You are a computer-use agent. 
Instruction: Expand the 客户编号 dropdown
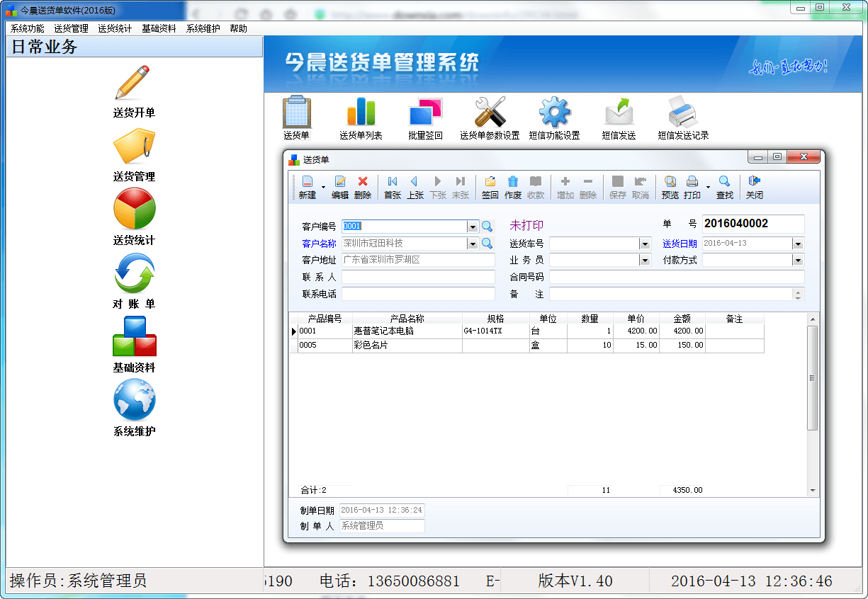point(472,227)
